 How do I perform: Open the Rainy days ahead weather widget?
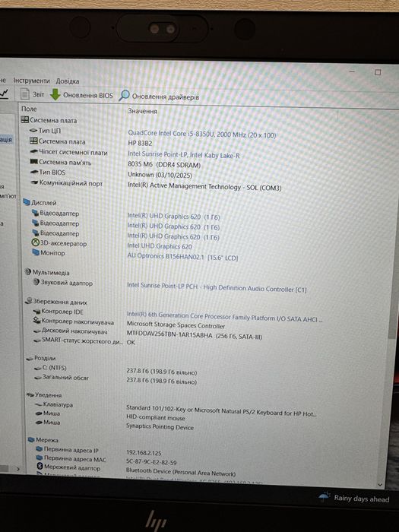point(354,498)
